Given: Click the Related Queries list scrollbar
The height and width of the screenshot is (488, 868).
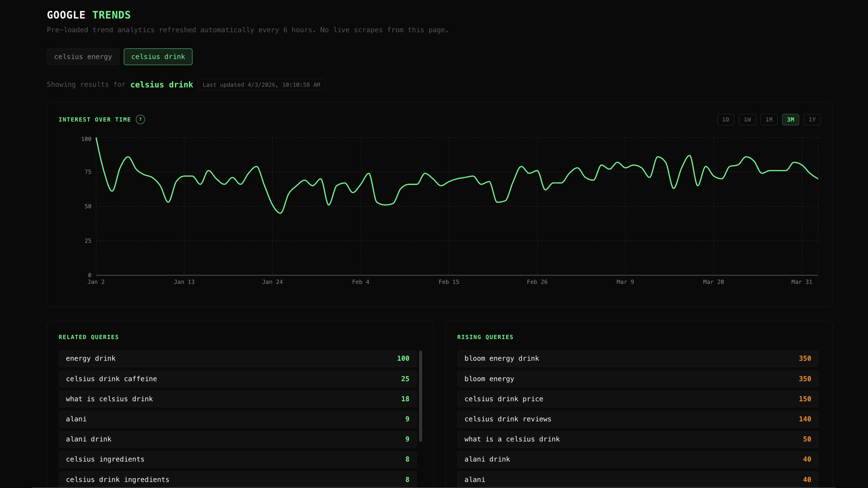Looking at the screenshot, I should point(420,396).
